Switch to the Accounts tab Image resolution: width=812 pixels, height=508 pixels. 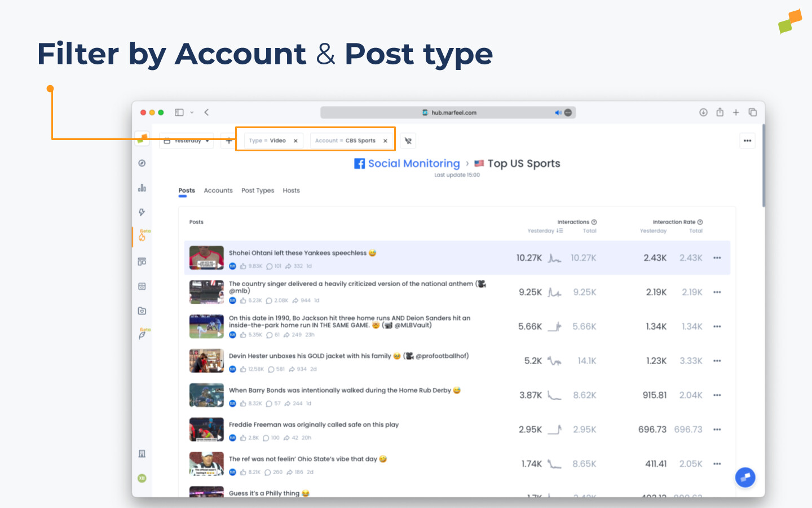pos(218,190)
